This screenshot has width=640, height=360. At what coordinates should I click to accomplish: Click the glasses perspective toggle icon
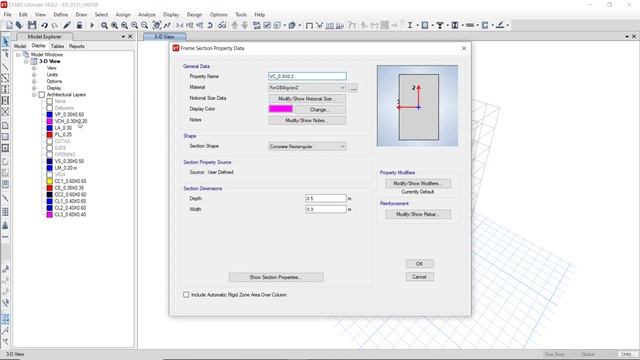[222, 25]
